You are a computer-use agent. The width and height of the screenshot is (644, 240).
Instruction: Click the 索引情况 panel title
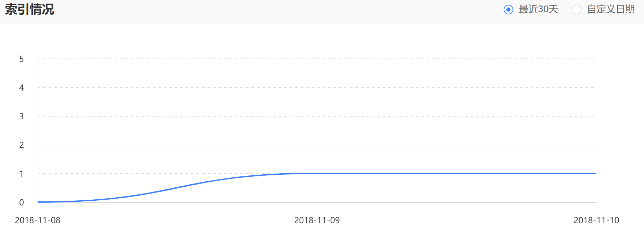(x=29, y=9)
